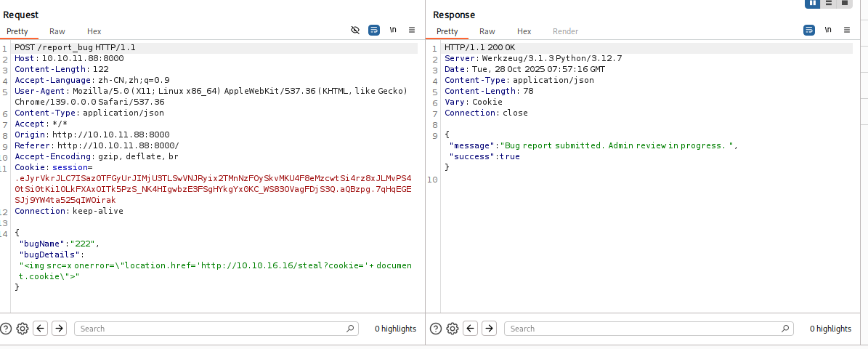This screenshot has width=868, height=349.
Task: Switch Response view to Pretty tab
Action: click(x=447, y=31)
